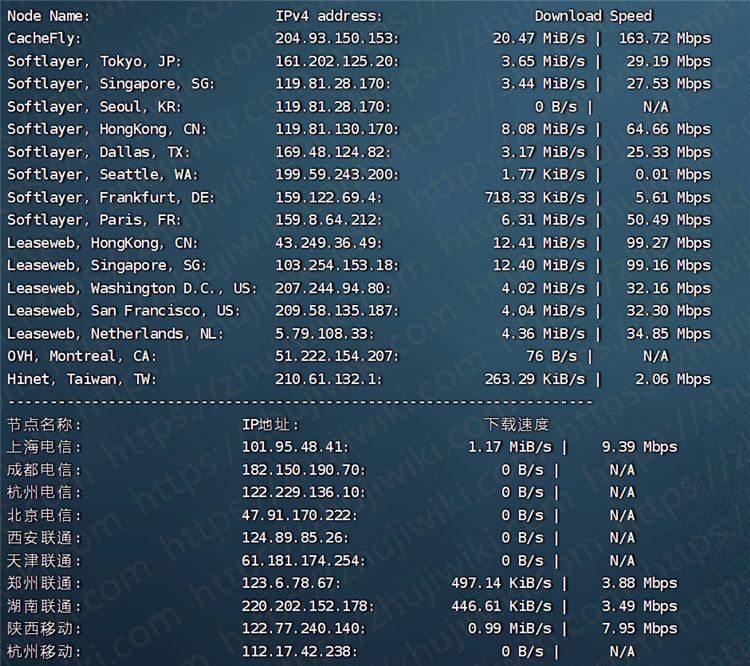Click the 7.95 Mbps speed value
The height and width of the screenshot is (666, 750).
pos(640,629)
